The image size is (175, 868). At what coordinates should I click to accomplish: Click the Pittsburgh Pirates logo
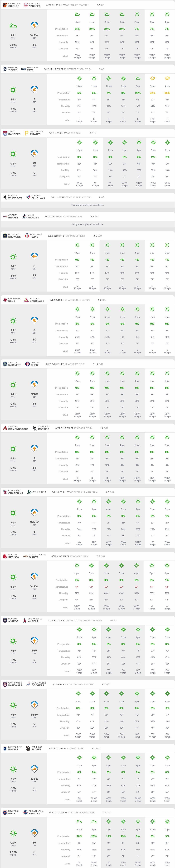pos(27,133)
